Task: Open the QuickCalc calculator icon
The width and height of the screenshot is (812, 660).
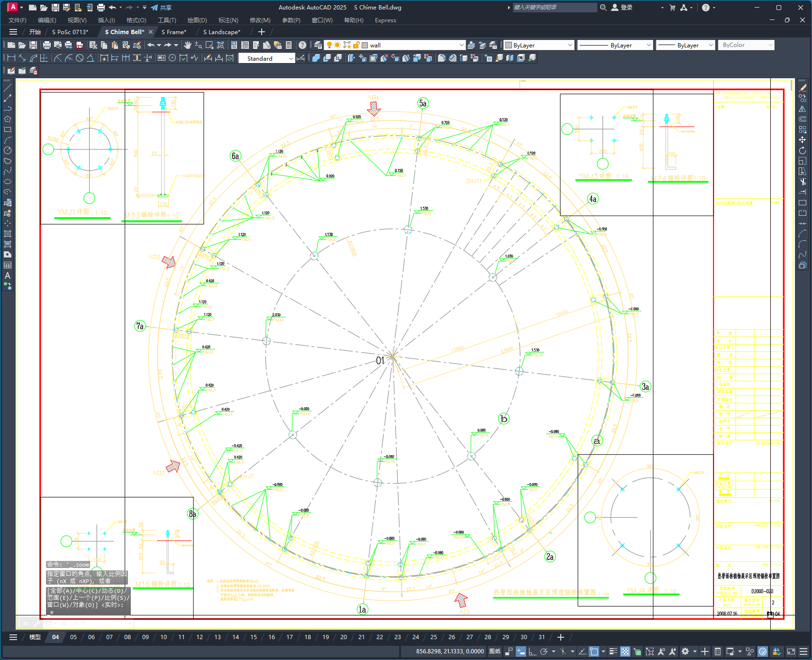Action: point(289,45)
